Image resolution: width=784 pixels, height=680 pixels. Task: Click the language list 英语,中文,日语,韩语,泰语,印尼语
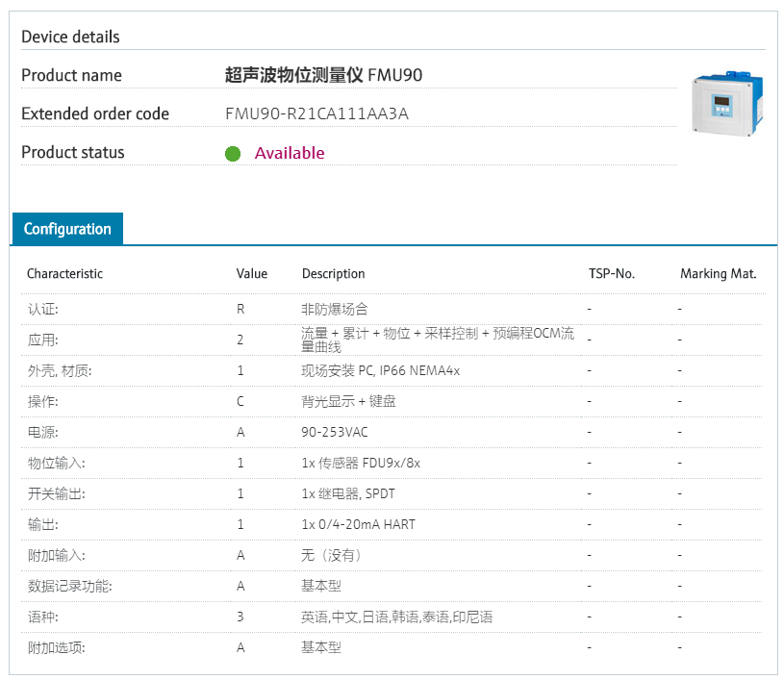coord(397,617)
